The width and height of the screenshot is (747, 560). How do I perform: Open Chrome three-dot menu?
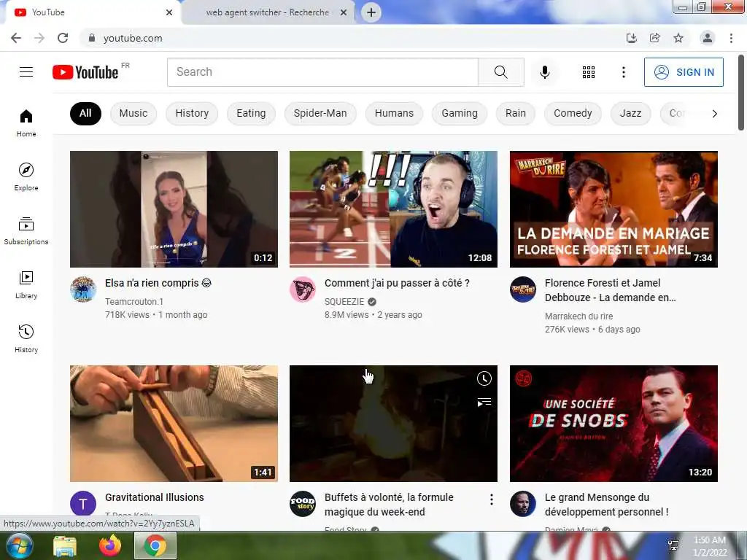tap(731, 38)
